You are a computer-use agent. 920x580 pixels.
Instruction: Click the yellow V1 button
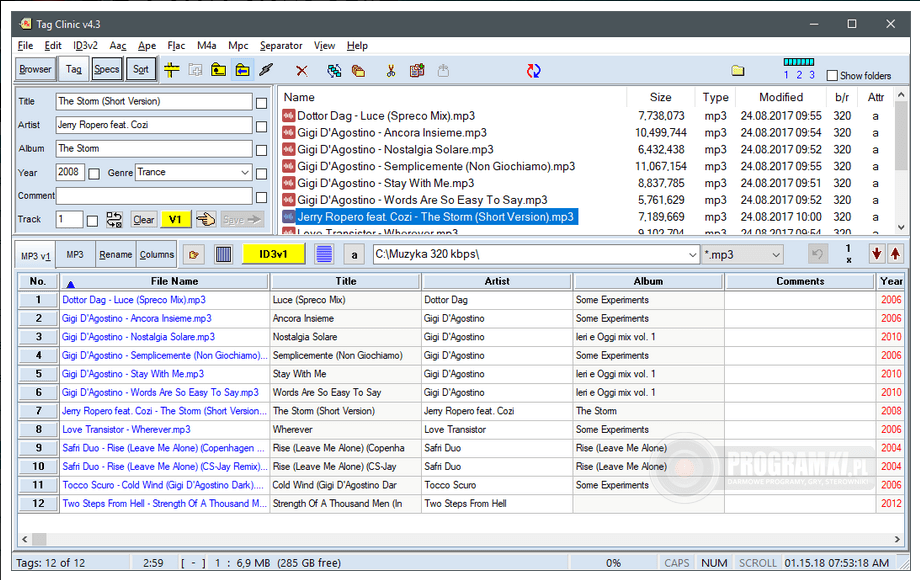[175, 220]
